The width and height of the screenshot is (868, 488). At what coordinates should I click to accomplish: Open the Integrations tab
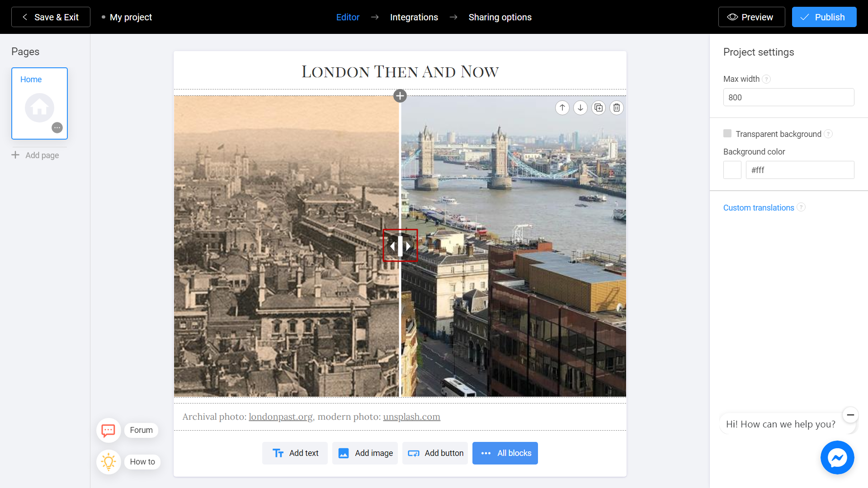tap(414, 17)
